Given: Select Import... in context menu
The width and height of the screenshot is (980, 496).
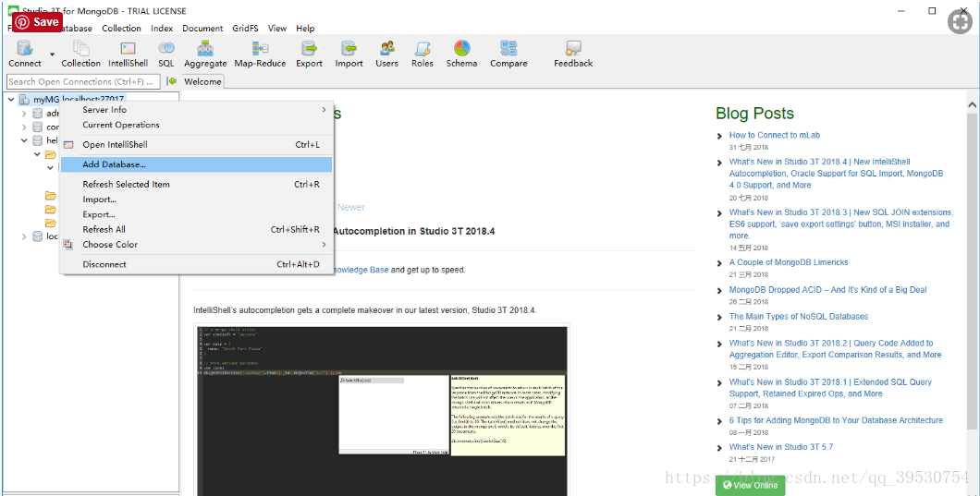Looking at the screenshot, I should tap(196, 200).
